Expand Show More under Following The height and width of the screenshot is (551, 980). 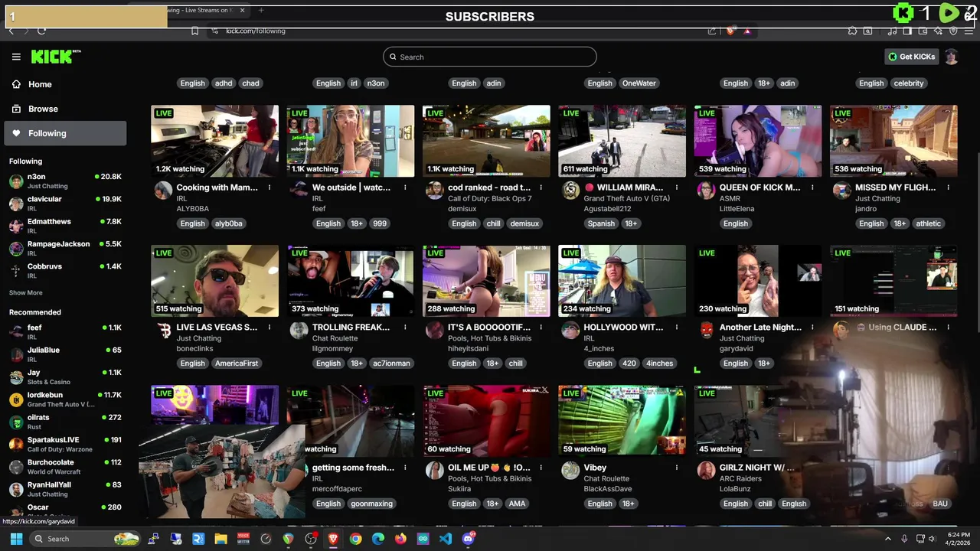pyautogui.click(x=26, y=293)
